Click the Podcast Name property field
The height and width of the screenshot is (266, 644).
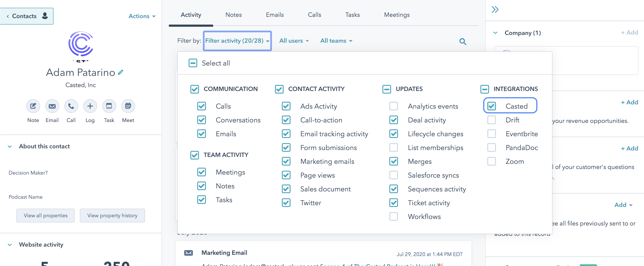[25, 197]
